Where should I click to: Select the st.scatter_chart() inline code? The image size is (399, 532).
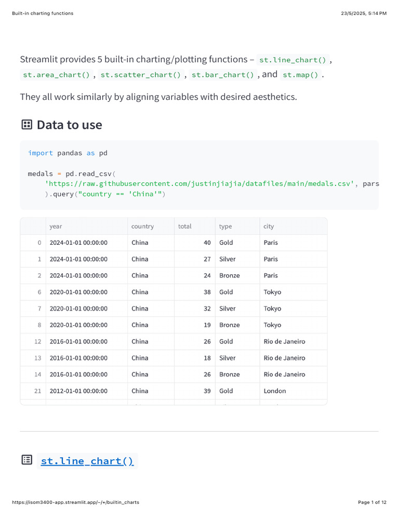point(141,75)
